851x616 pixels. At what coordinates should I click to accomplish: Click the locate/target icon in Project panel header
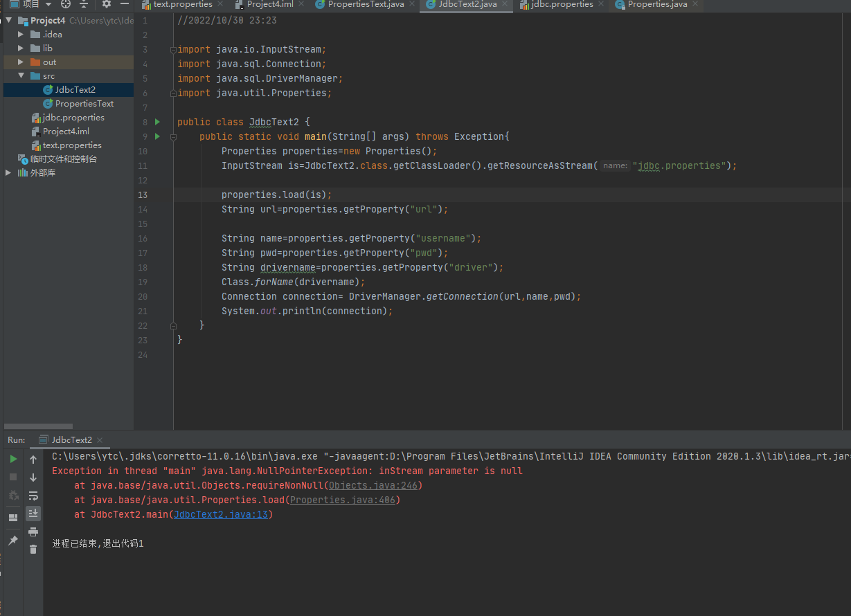pyautogui.click(x=66, y=4)
